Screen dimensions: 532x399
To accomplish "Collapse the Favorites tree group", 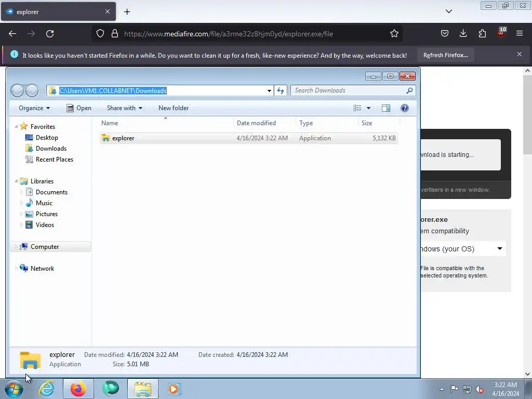I will (16, 126).
